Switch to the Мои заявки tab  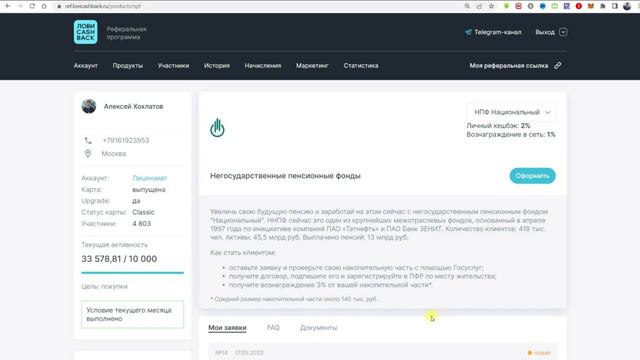[227, 328]
